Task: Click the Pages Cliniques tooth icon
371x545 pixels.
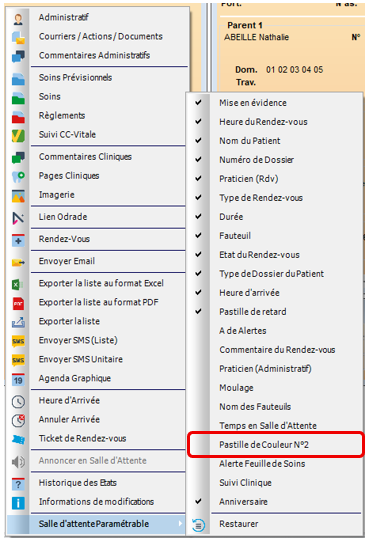Action: point(18,177)
